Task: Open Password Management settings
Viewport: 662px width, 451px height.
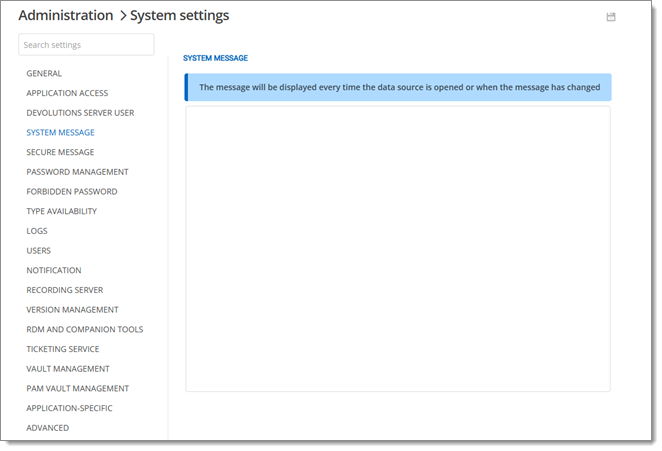Action: coord(77,172)
